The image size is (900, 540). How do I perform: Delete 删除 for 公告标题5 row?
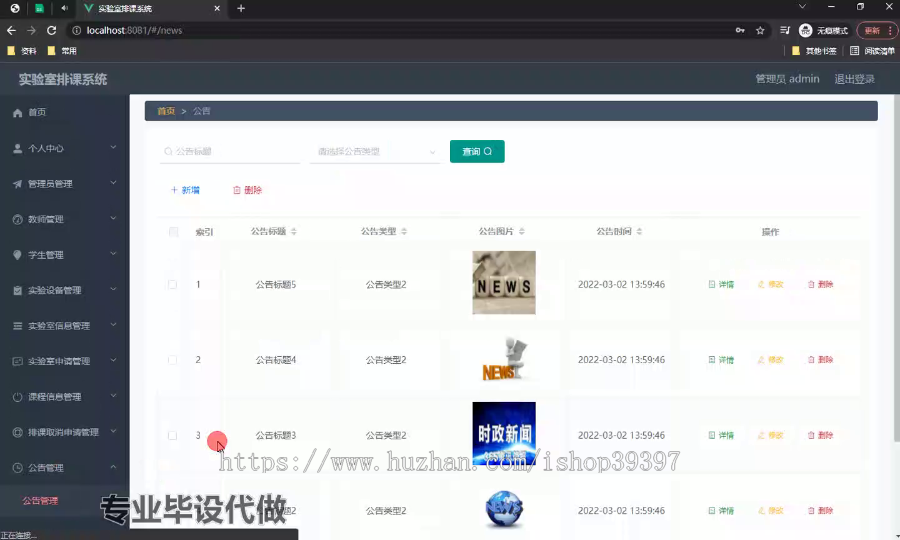[x=820, y=285]
